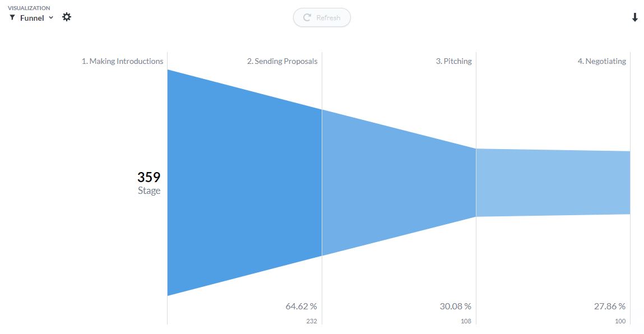The width and height of the screenshot is (644, 334).
Task: Expand the Funnel visualization dropdown chevron
Action: click(x=51, y=18)
